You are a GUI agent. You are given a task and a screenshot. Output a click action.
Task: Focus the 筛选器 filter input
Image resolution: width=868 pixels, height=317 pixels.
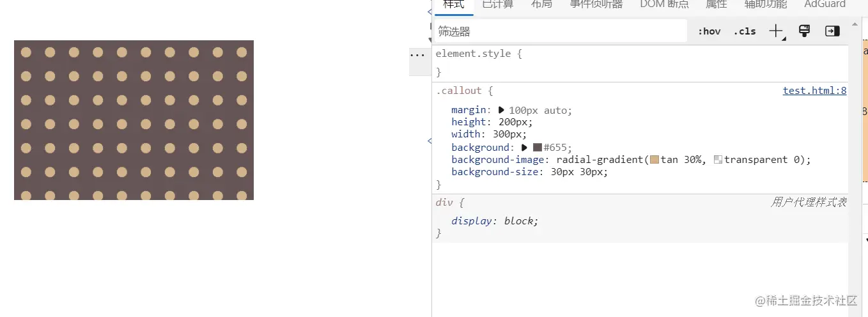coord(561,31)
